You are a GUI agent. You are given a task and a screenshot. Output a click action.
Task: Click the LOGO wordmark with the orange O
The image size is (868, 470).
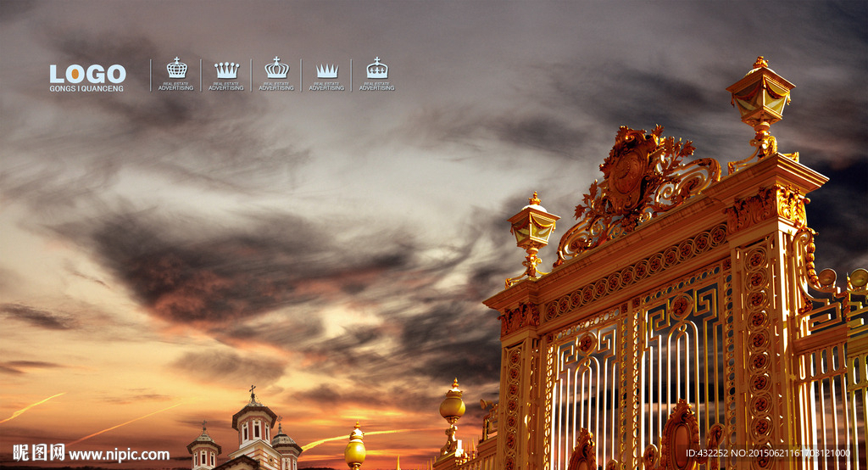(x=87, y=74)
